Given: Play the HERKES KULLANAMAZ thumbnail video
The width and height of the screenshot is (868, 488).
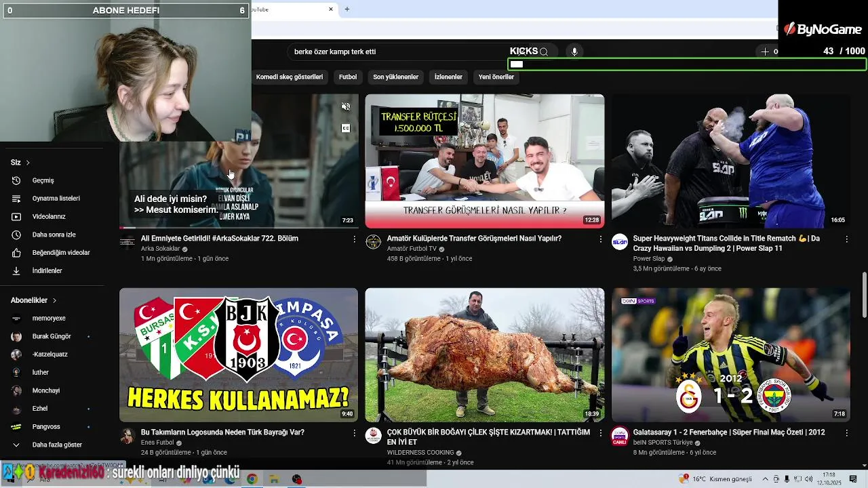Looking at the screenshot, I should [x=239, y=355].
